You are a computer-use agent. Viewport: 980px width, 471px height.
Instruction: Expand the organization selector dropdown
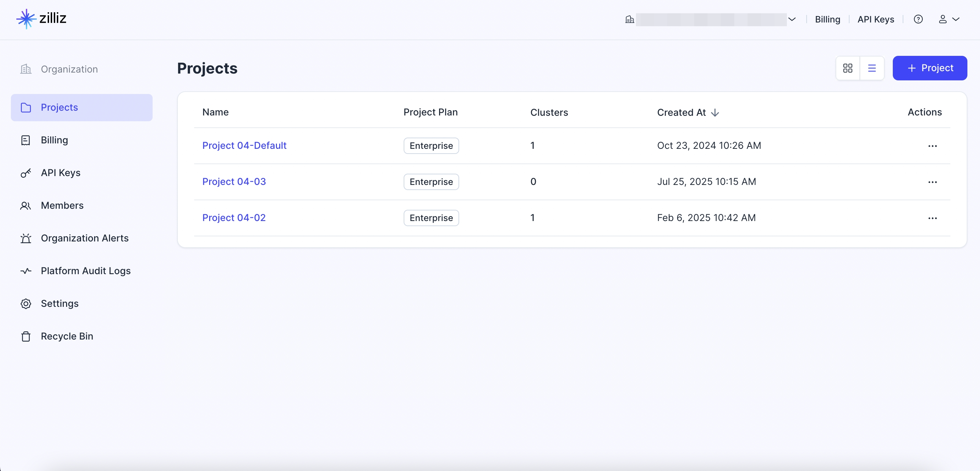click(792, 19)
